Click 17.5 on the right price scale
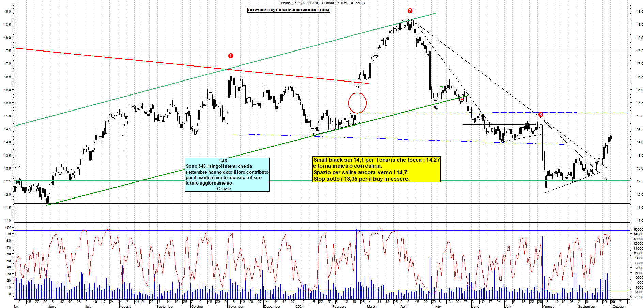The width and height of the screenshot is (644, 308). tap(640, 50)
